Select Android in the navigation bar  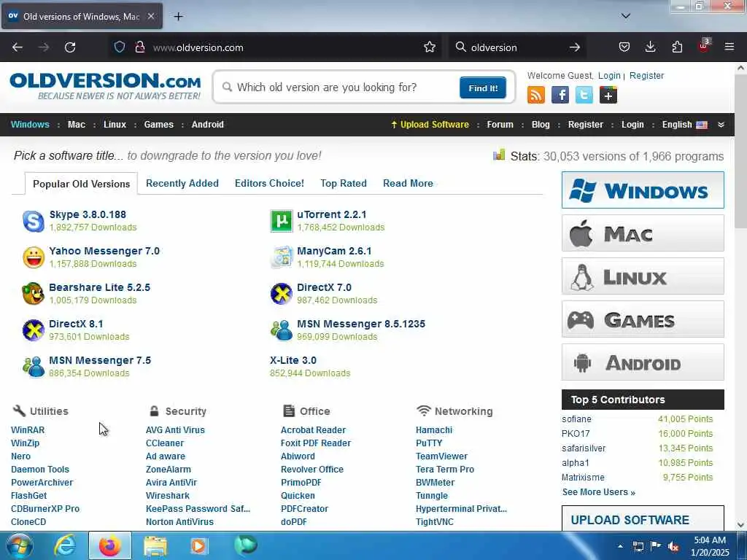207,125
